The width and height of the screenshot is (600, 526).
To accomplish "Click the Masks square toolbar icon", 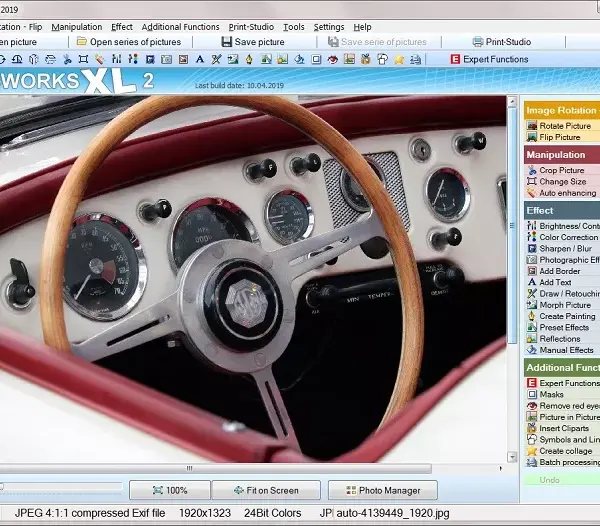I will click(x=316, y=59).
